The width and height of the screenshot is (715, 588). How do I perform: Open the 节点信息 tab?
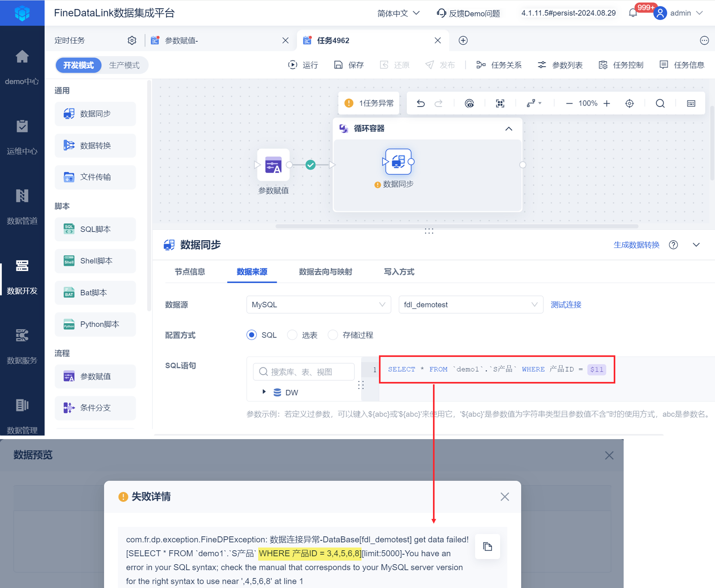coord(190,272)
